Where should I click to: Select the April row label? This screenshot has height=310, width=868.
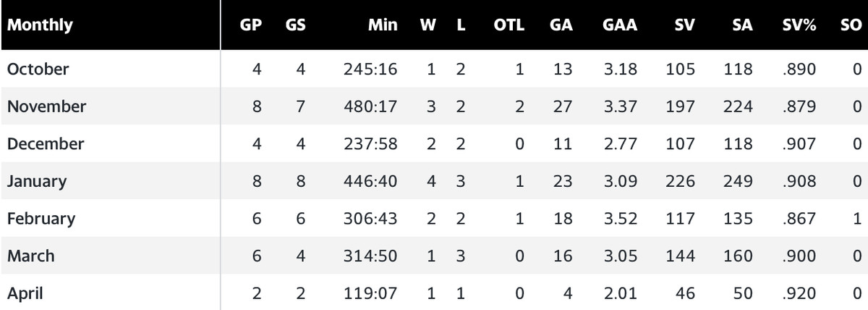pyautogui.click(x=25, y=293)
